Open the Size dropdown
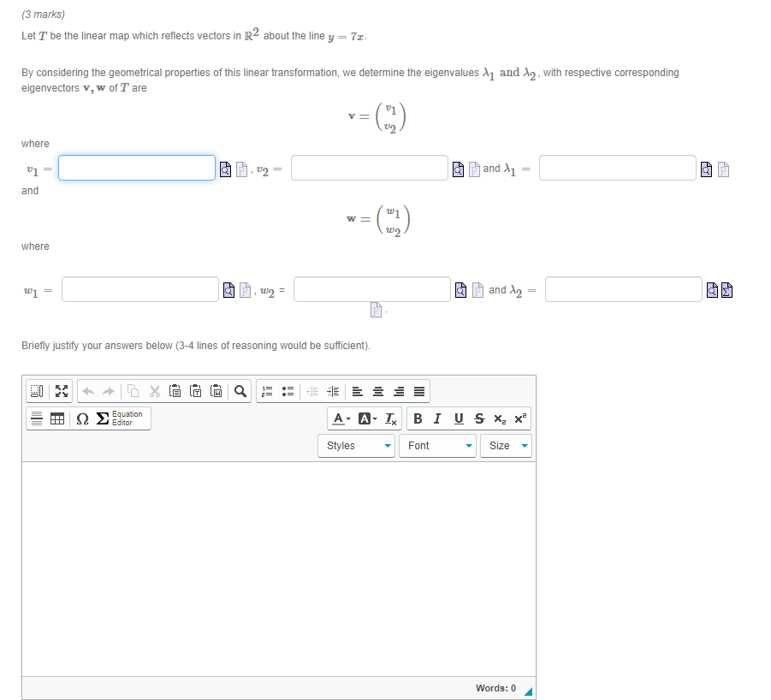The image size is (771, 700). pyautogui.click(x=506, y=445)
